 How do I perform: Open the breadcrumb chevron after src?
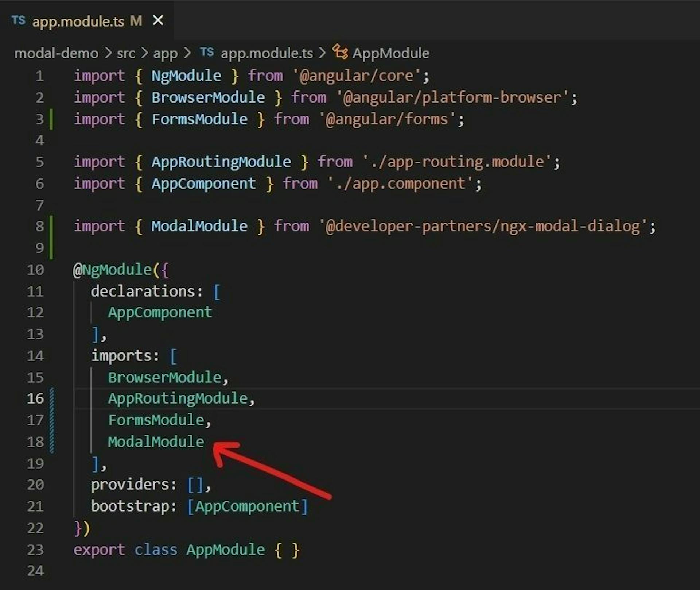145,53
